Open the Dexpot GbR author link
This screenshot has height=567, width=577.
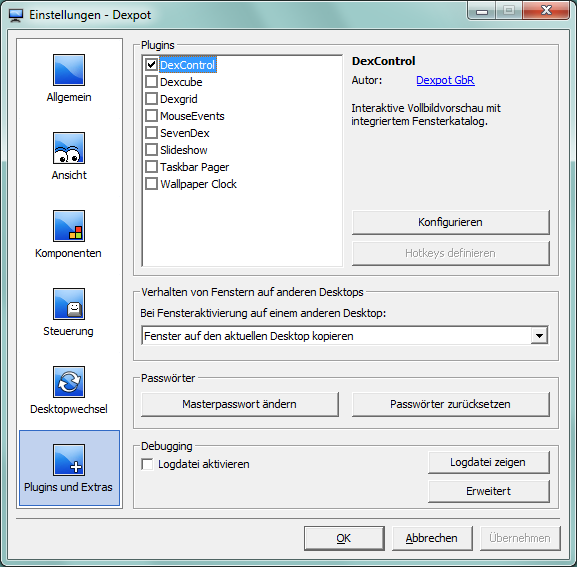pyautogui.click(x=445, y=80)
